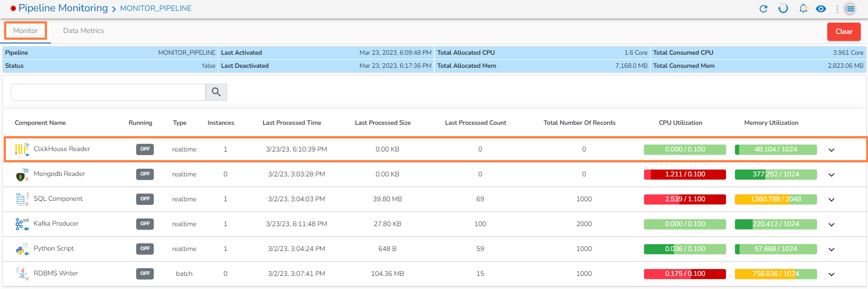The width and height of the screenshot is (868, 289).
Task: Toggle the OFF switch for RDBMS Writer
Action: tap(145, 274)
